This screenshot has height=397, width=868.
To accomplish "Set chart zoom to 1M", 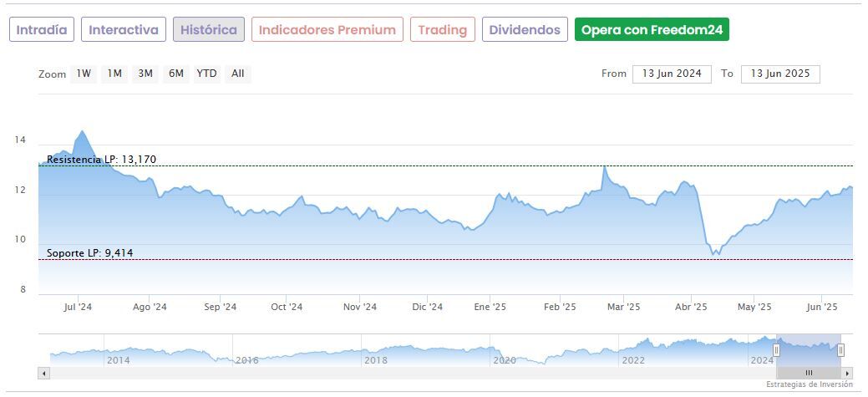I will [114, 74].
